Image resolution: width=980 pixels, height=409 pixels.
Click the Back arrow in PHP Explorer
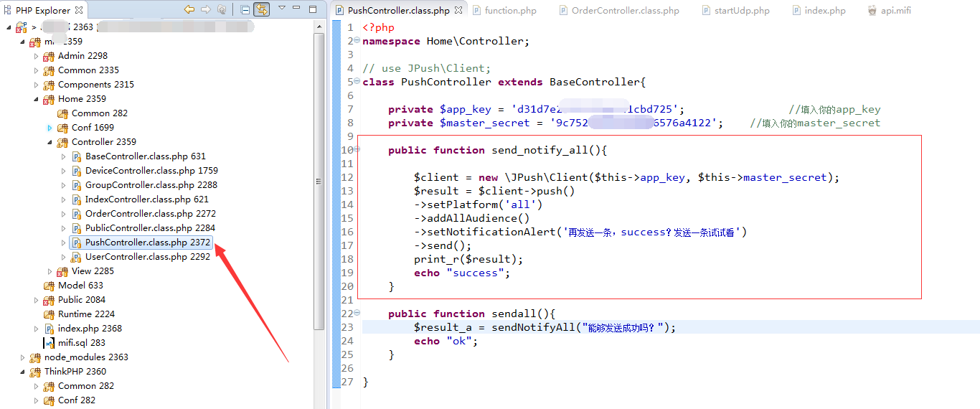coord(189,9)
